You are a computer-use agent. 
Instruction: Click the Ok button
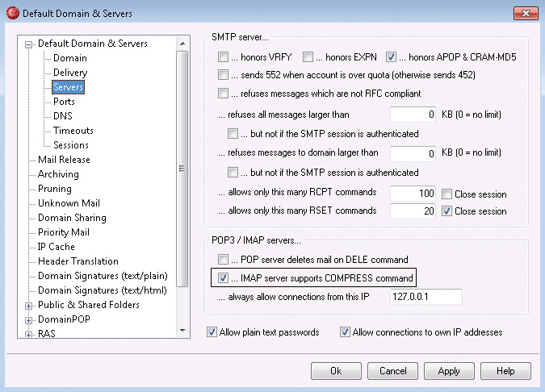336,371
